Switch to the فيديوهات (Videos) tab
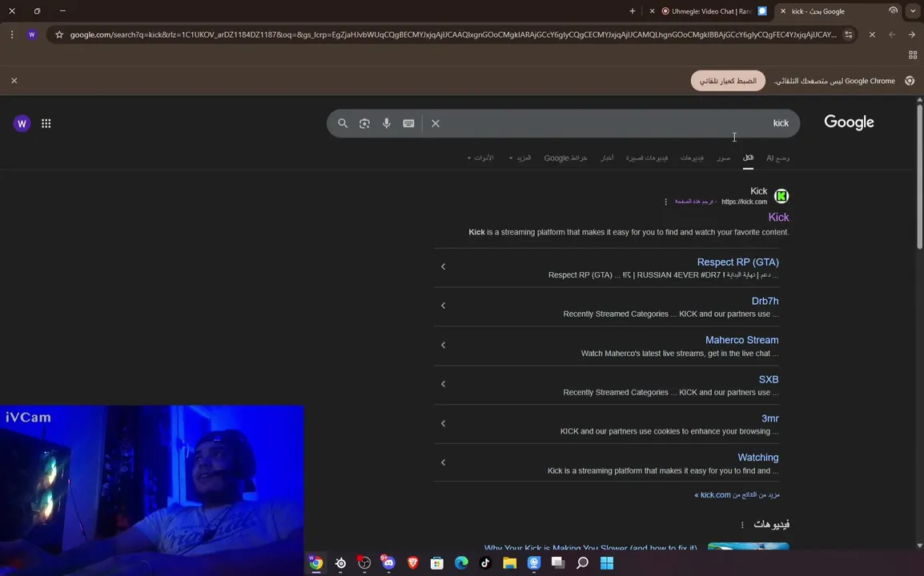This screenshot has width=924, height=576. pyautogui.click(x=692, y=158)
